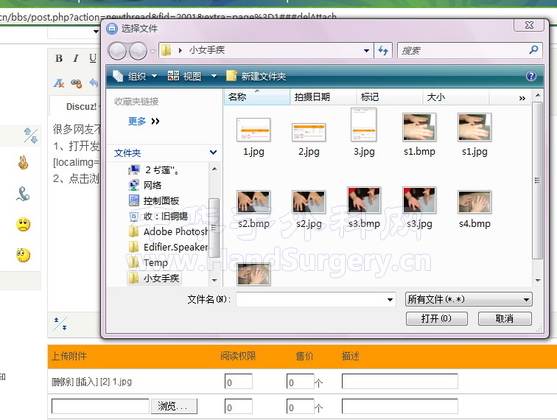This screenshot has height=420, width=557.
Task: Click the 文件名 filename input field
Action: pyautogui.click(x=315, y=300)
